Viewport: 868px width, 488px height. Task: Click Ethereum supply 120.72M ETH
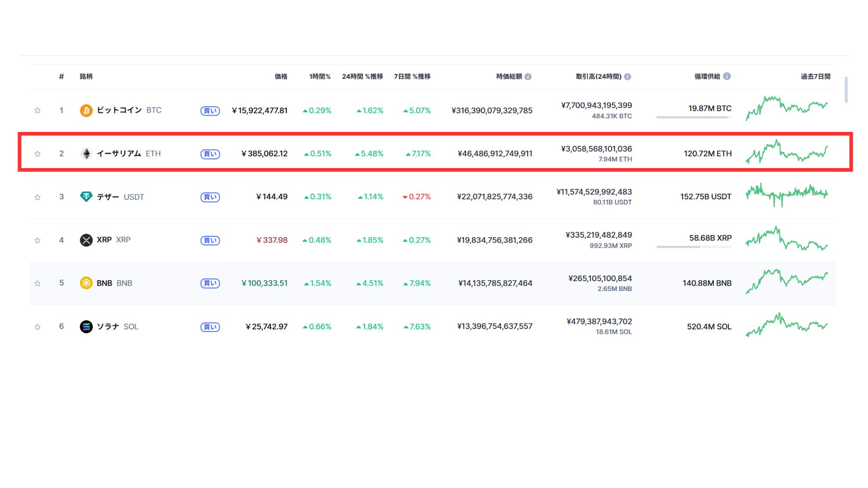click(x=708, y=154)
